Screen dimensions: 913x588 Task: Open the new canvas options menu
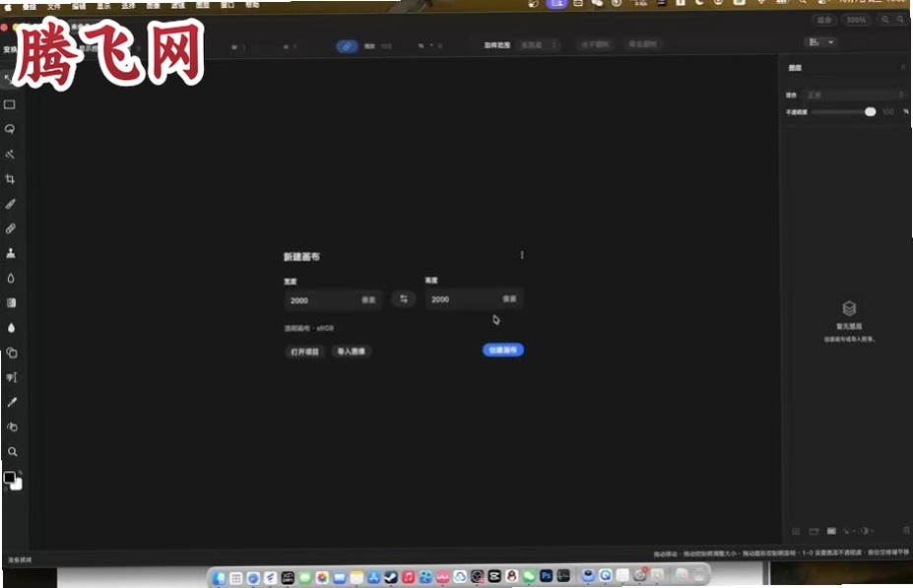[522, 255]
